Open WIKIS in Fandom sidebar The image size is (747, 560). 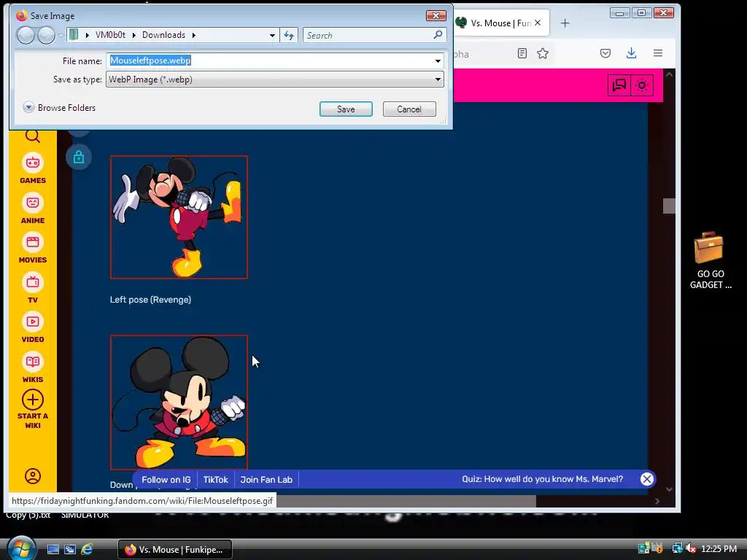tap(32, 367)
